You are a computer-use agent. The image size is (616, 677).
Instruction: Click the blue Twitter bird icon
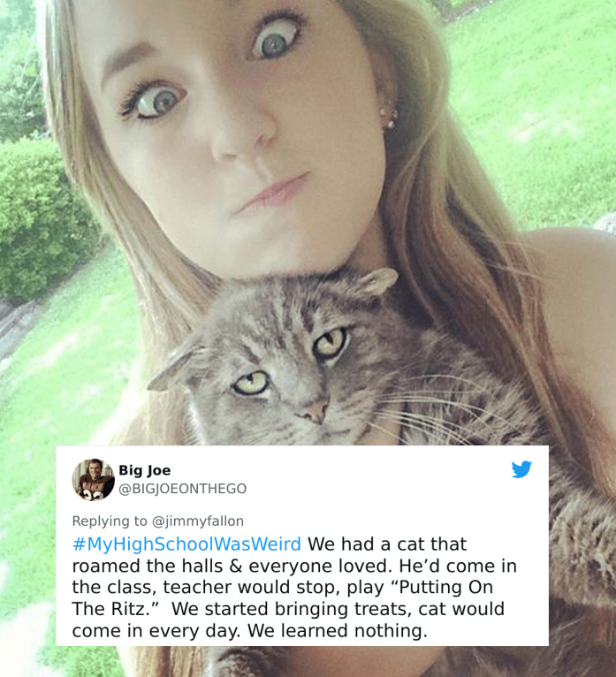[521, 469]
